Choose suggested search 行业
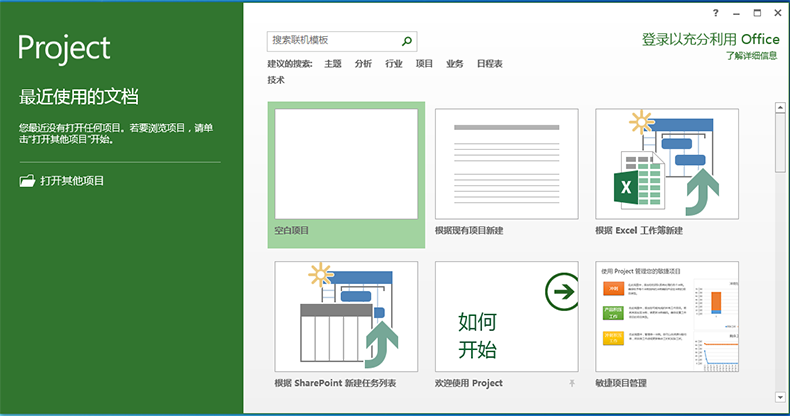The width and height of the screenshot is (790, 416). 393,64
